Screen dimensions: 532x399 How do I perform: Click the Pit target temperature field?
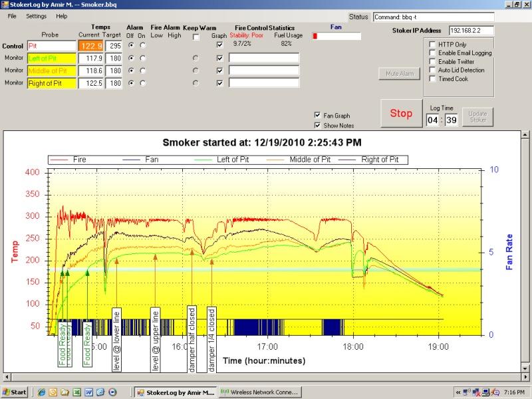pos(114,46)
